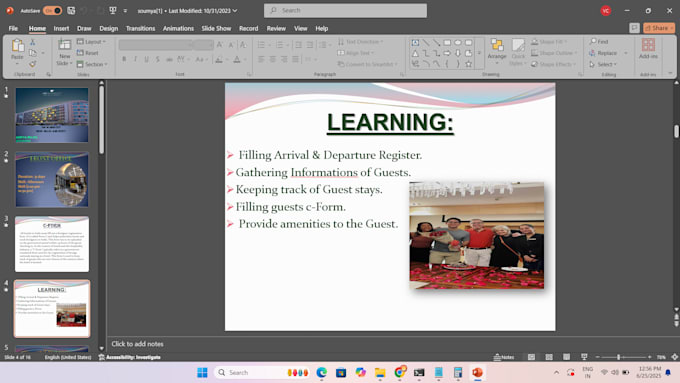Open the Section dropdown
This screenshot has height=383, width=680.
(x=92, y=64)
